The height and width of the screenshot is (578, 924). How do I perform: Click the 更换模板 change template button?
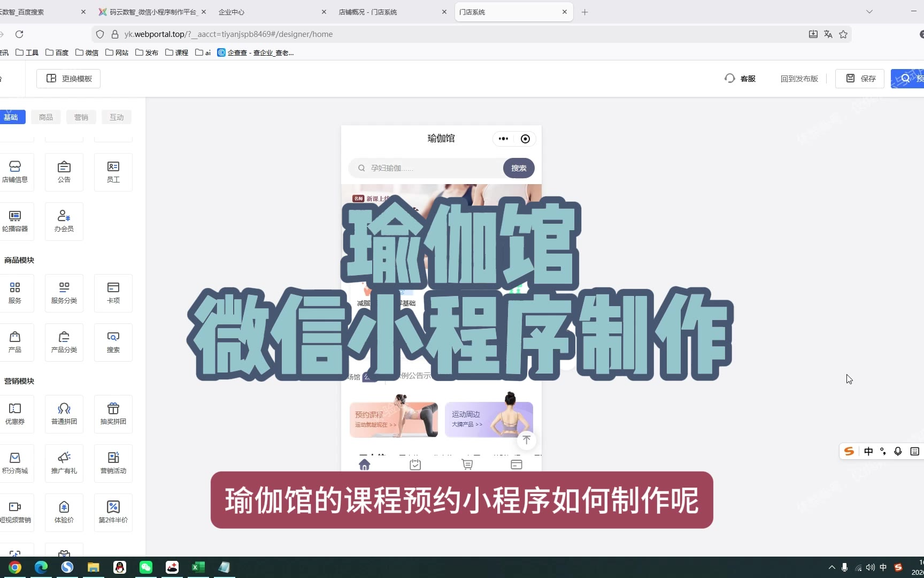68,79
